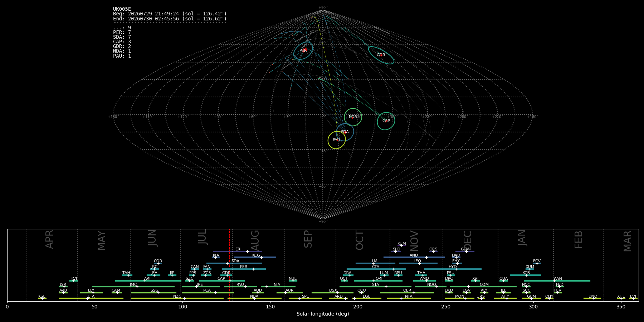Click the LEO shower label in timeline
644x322 pixels.
click(x=418, y=261)
